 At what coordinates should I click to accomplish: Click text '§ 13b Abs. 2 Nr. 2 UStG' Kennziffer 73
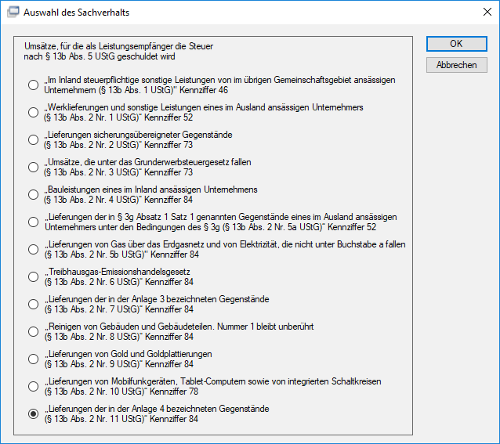(x=118, y=145)
